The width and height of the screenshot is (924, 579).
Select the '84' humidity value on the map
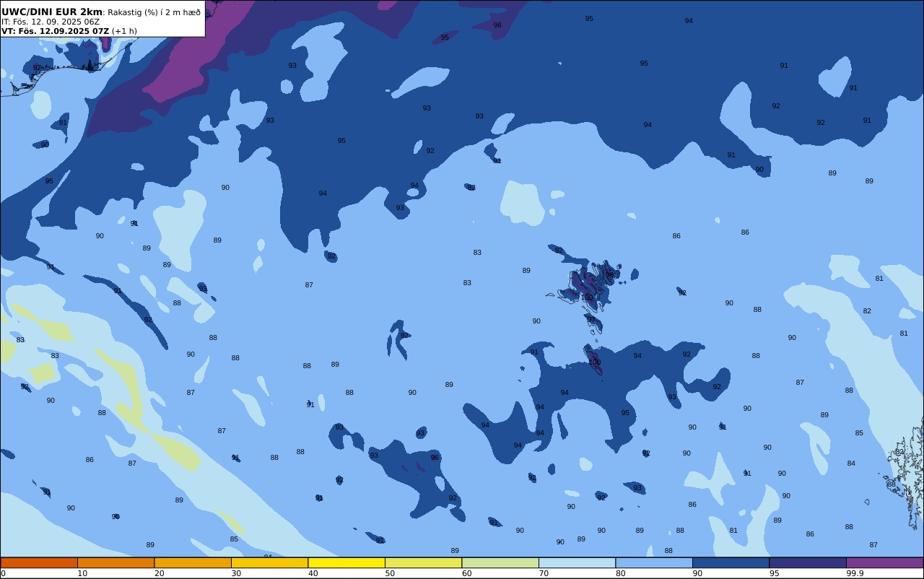click(x=851, y=463)
